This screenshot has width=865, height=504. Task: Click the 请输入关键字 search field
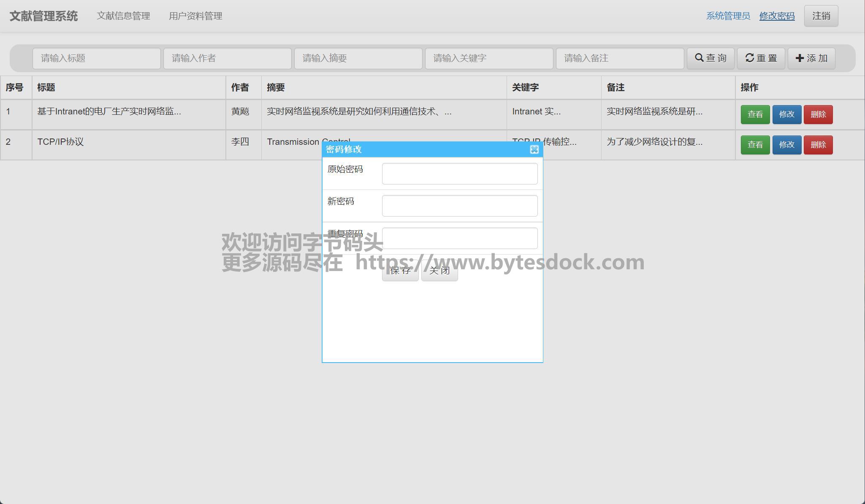489,58
